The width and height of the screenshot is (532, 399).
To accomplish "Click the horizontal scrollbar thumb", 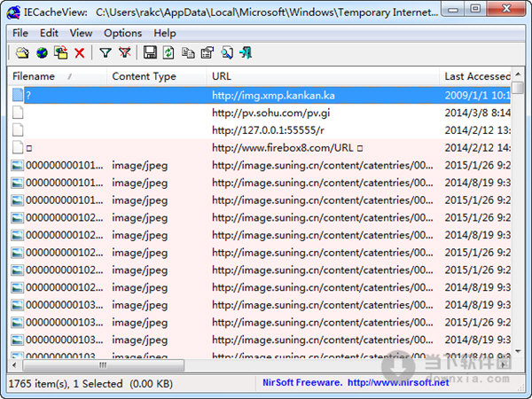I will [x=103, y=365].
